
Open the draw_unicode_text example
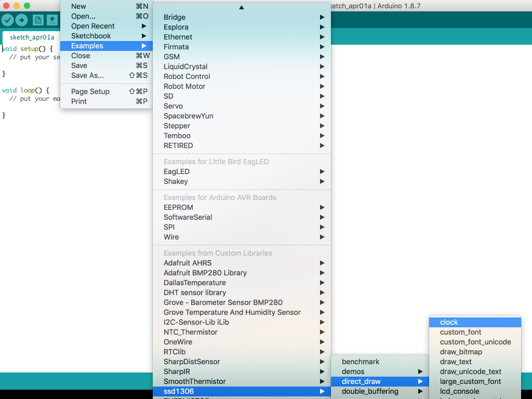(x=475, y=371)
